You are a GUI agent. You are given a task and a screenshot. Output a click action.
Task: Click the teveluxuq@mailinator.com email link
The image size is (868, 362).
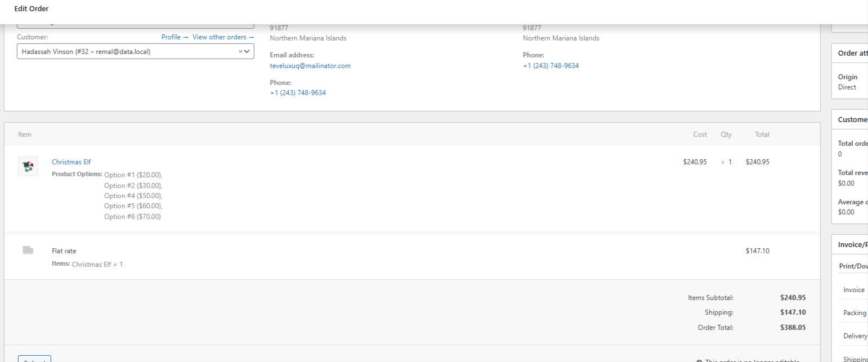point(310,66)
